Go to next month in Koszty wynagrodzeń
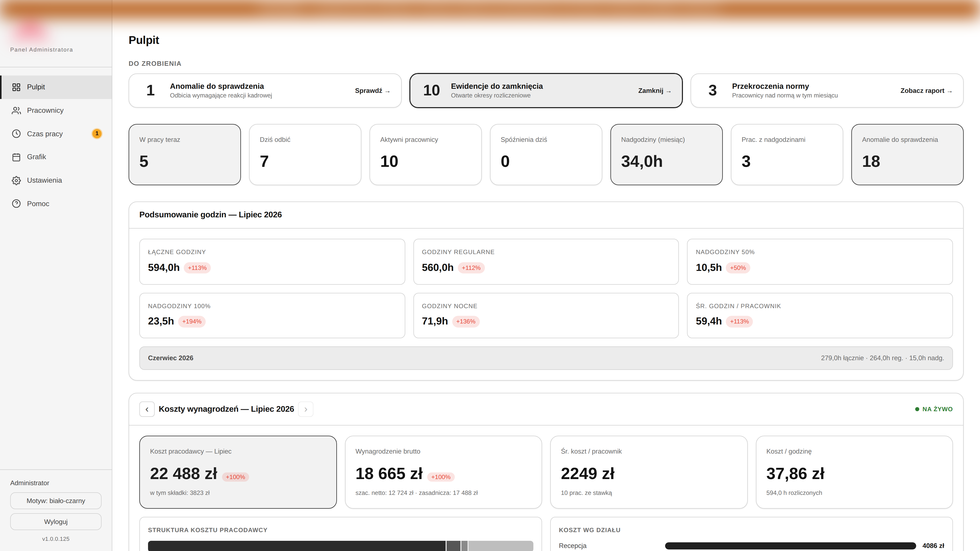This screenshot has height=551, width=980. tap(305, 409)
